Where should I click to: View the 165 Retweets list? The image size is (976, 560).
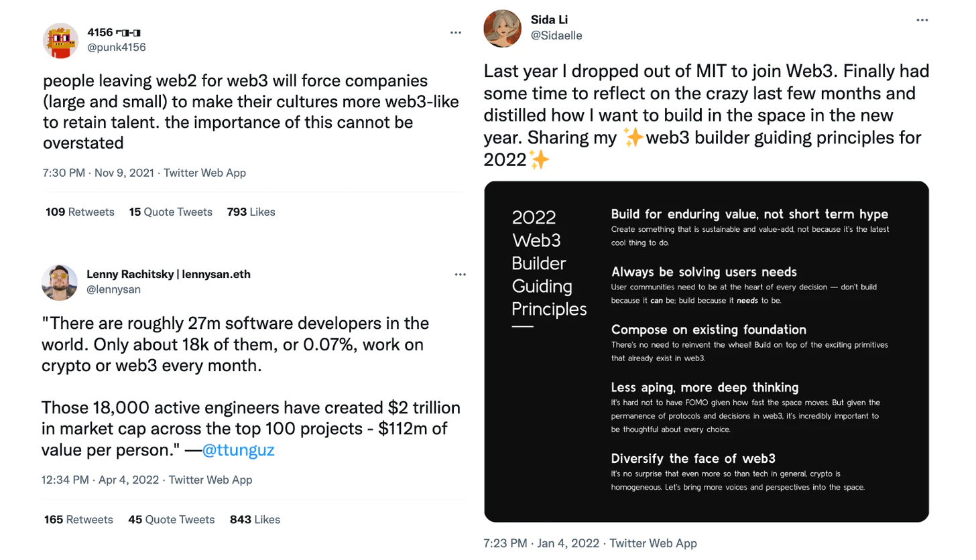78,519
